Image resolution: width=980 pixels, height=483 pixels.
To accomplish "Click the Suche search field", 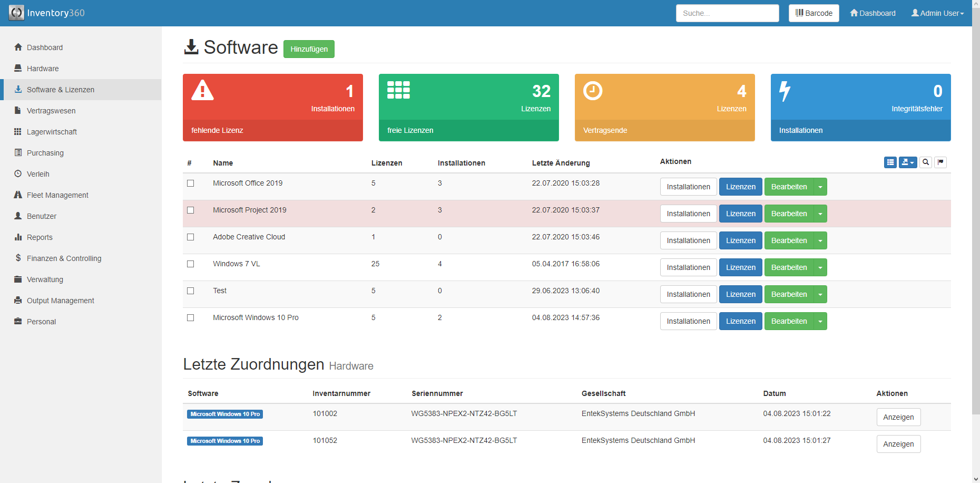I will click(x=727, y=13).
